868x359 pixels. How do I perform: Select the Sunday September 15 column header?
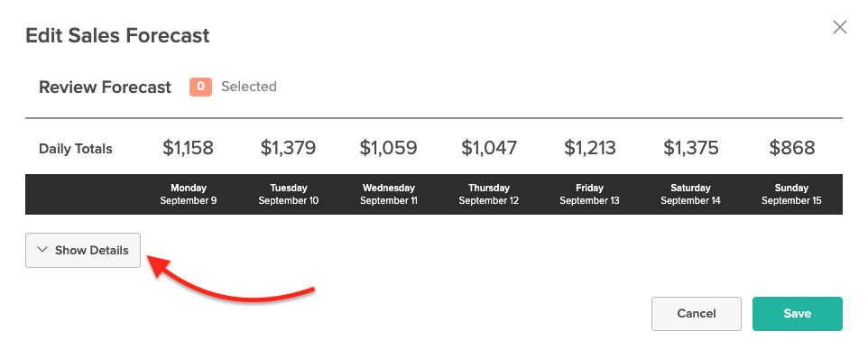click(x=791, y=194)
